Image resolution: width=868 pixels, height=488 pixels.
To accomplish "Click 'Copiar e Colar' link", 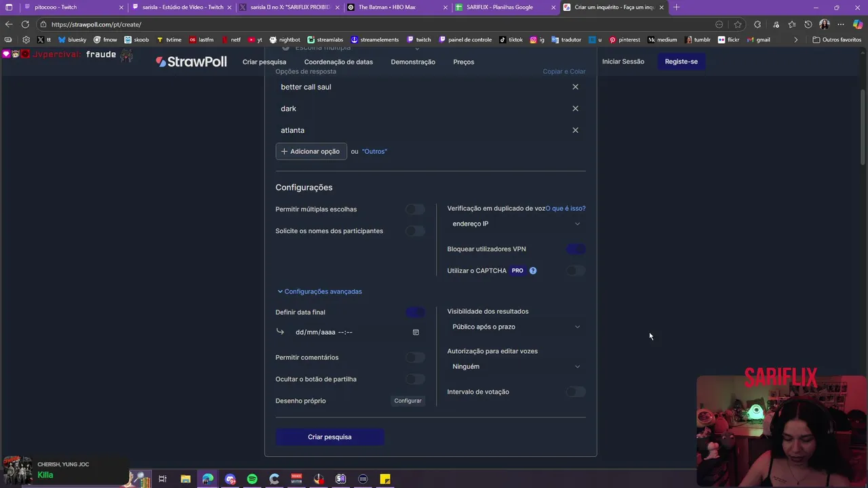I will point(564,72).
